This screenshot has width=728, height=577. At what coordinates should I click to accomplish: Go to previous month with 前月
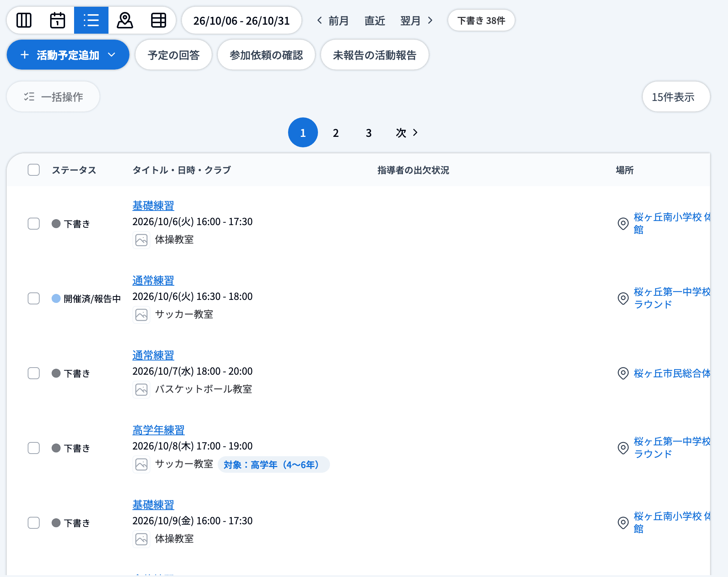333,21
